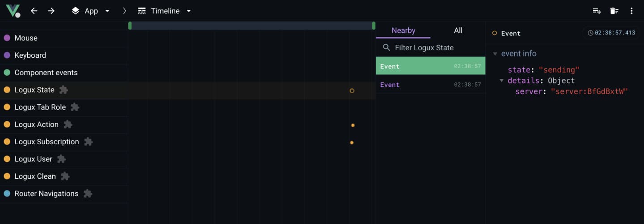Toggle the orange Logux Subscription dot
Screen dimensions: 644x224
(7, 142)
